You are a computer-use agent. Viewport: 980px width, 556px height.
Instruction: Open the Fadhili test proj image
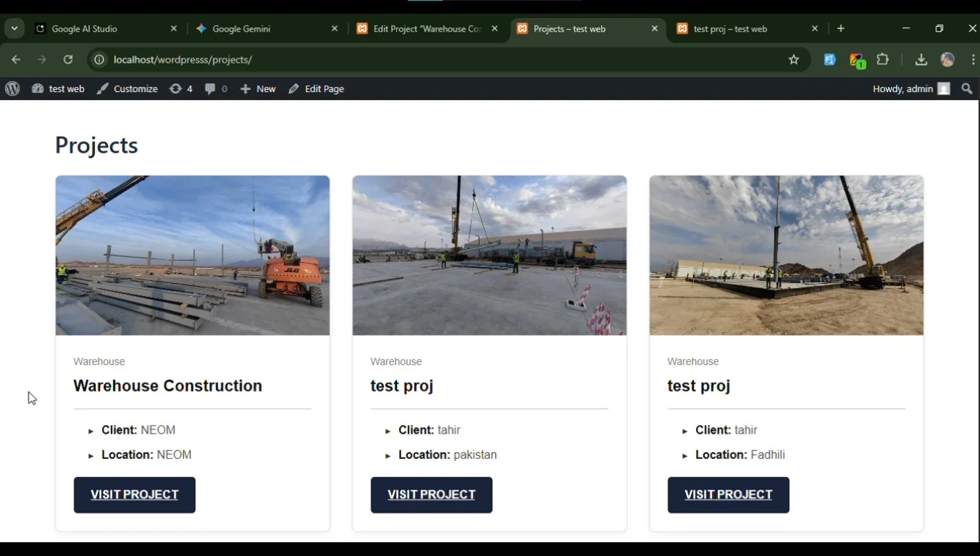[787, 256]
